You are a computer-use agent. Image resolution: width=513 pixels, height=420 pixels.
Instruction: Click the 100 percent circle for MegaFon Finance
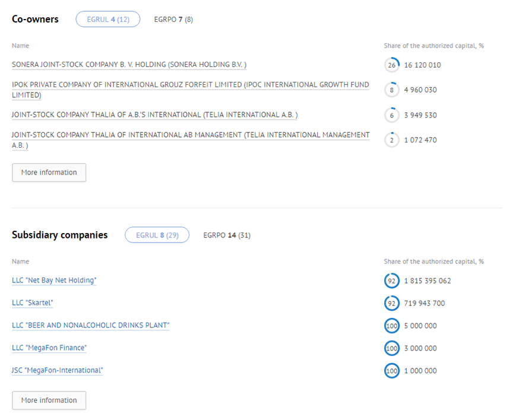pos(392,348)
